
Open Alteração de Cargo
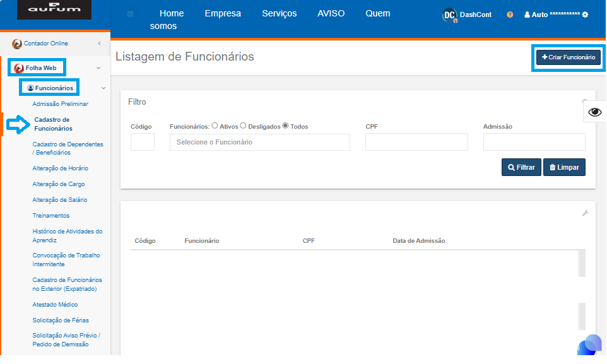point(59,184)
